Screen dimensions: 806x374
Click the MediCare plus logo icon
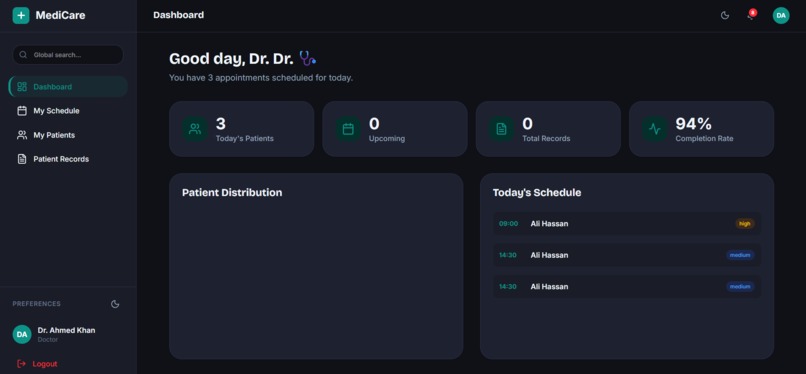pos(21,15)
